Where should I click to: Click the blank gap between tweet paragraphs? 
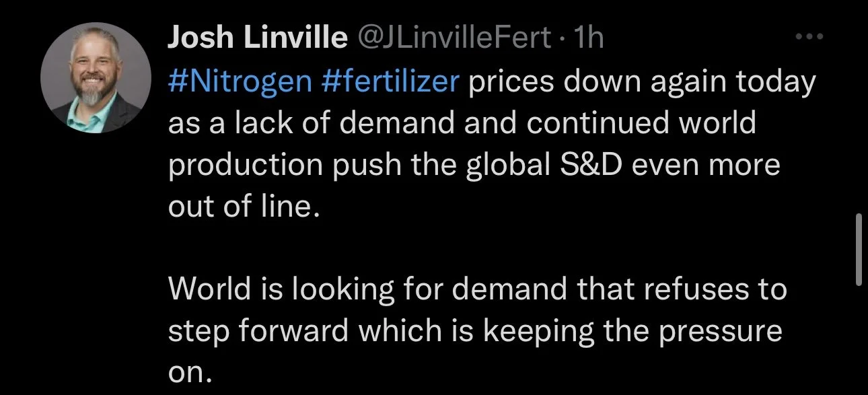coord(471,248)
